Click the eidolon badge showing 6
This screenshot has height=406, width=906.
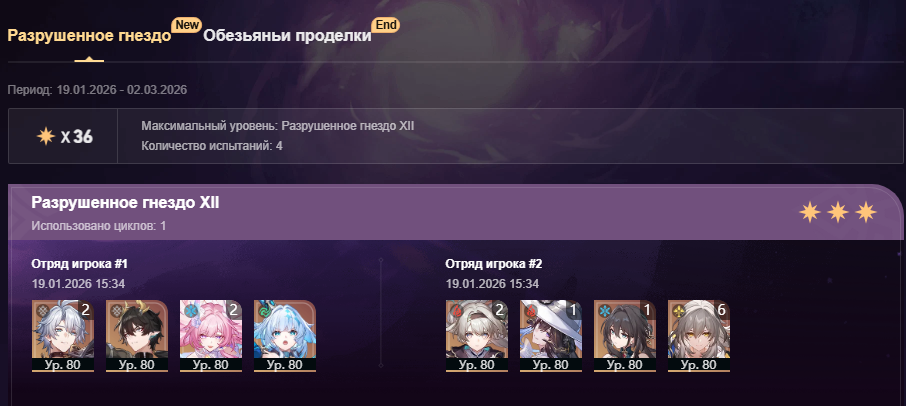point(721,310)
